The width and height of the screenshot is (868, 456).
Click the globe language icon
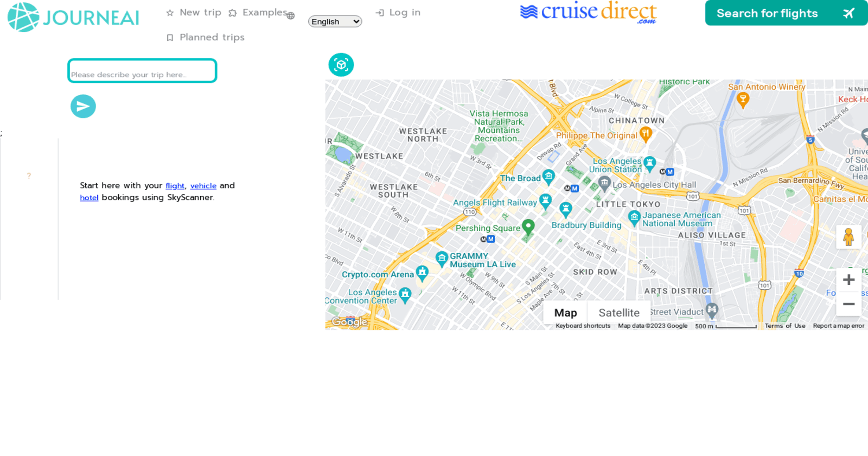291,16
